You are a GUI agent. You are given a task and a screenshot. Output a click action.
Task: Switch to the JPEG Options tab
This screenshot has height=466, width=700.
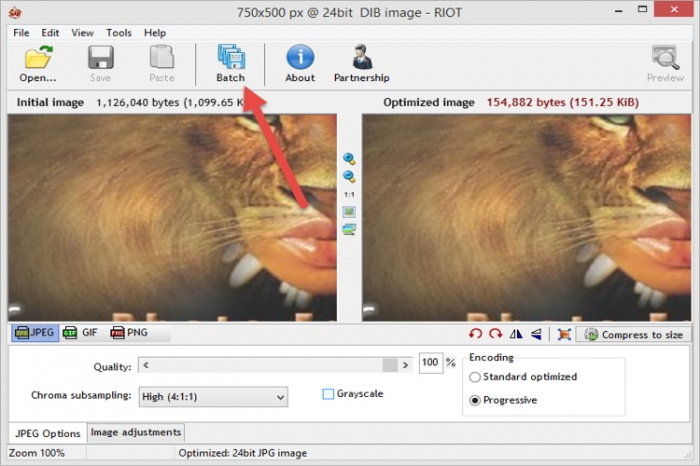pos(48,433)
